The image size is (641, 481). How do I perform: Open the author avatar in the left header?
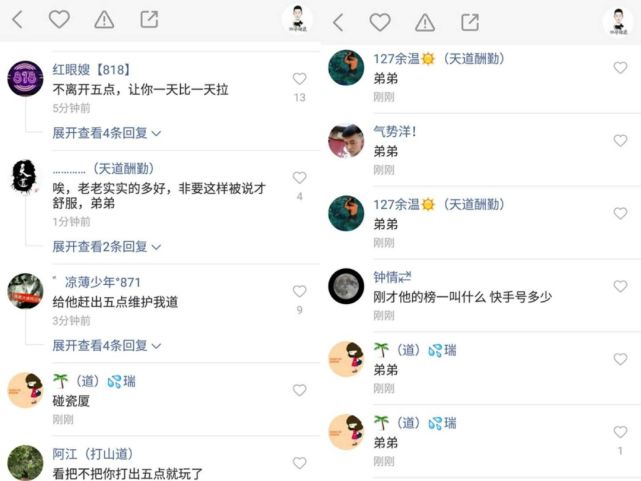coord(297,20)
